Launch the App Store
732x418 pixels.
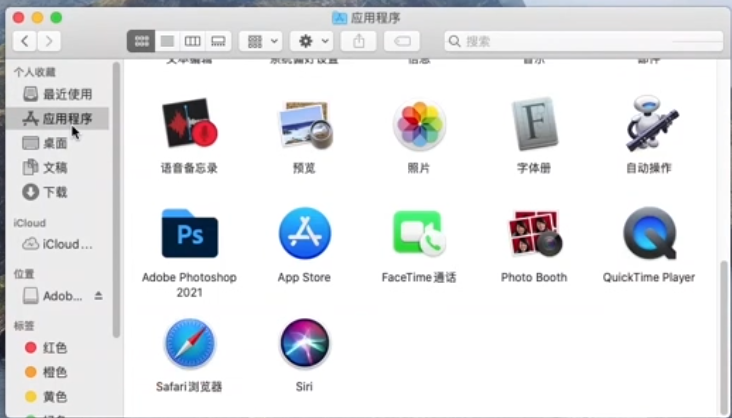coord(304,233)
